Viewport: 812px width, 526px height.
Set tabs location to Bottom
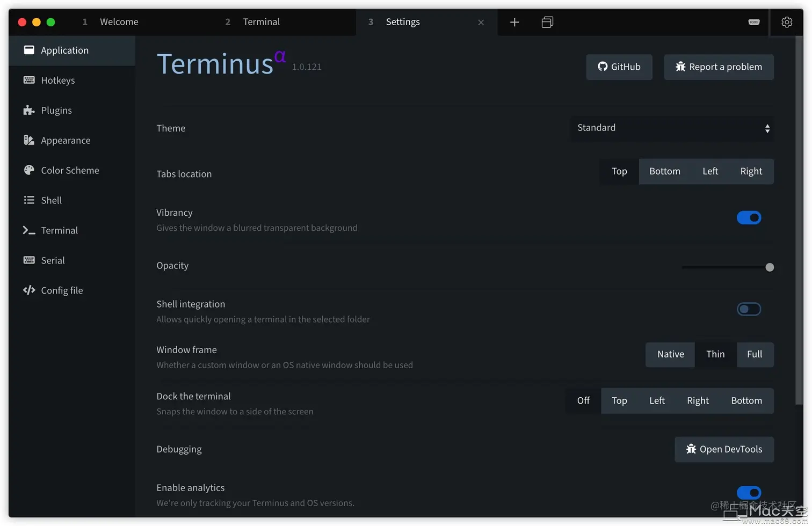665,171
